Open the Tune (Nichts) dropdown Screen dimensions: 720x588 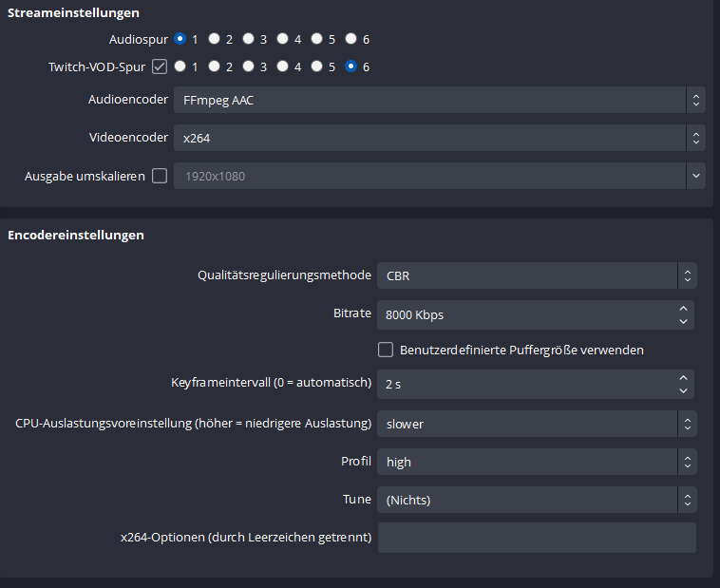coord(537,500)
